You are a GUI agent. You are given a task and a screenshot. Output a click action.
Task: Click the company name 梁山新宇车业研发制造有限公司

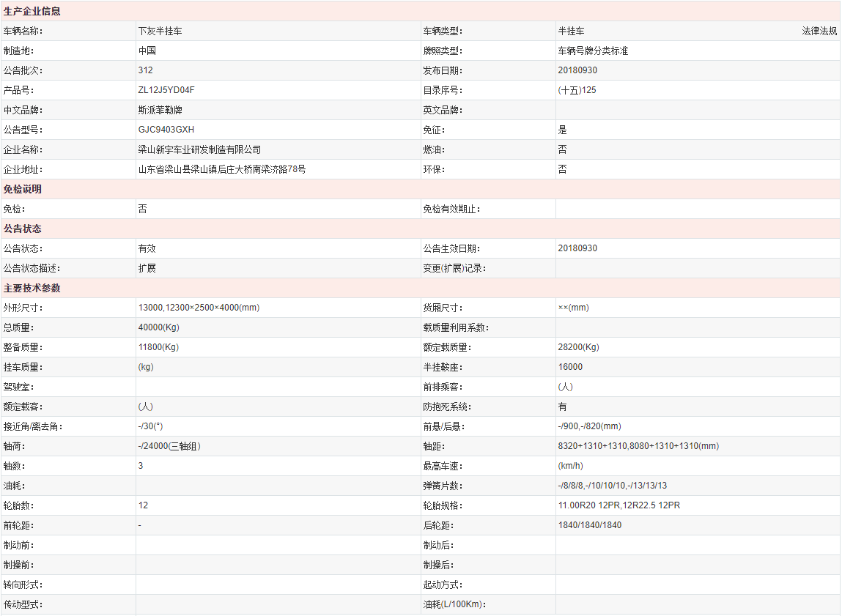199,149
